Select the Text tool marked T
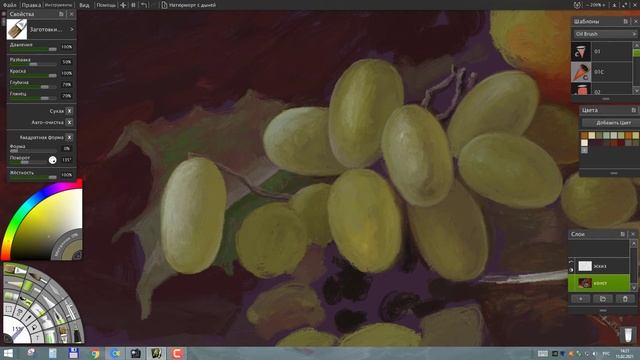The width and height of the screenshot is (640, 360). pos(37,337)
